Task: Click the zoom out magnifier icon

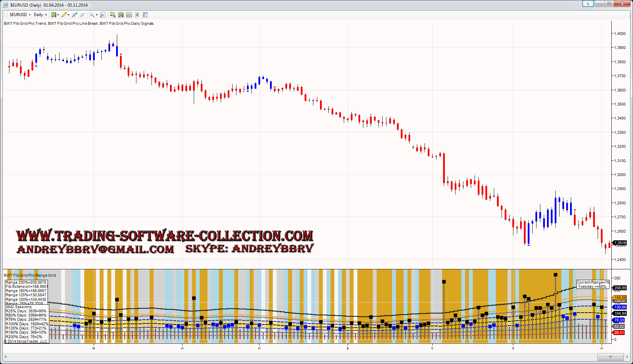Action: pos(82,15)
